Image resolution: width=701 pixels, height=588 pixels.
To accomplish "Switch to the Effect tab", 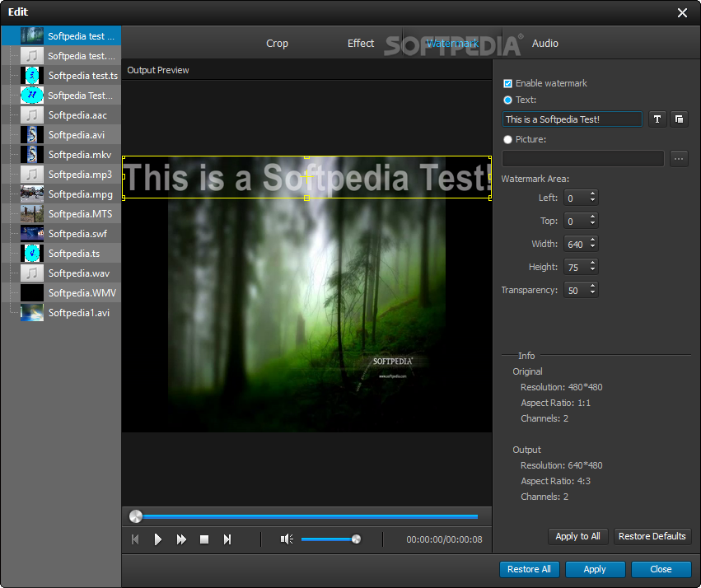I will pyautogui.click(x=361, y=44).
